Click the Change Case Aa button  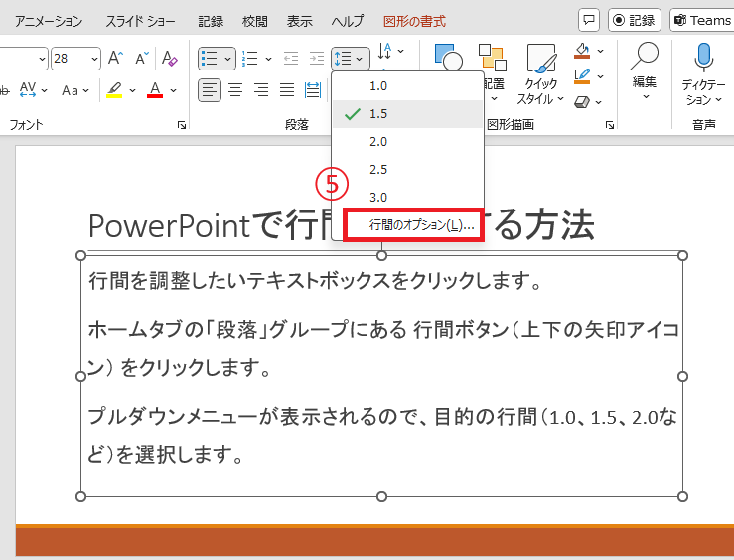[71, 90]
